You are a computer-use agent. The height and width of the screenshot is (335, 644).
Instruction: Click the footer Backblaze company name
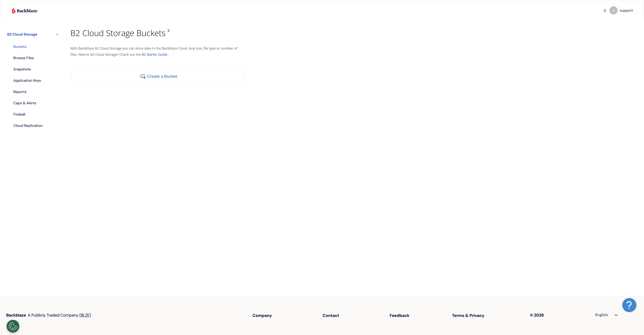coord(16,315)
